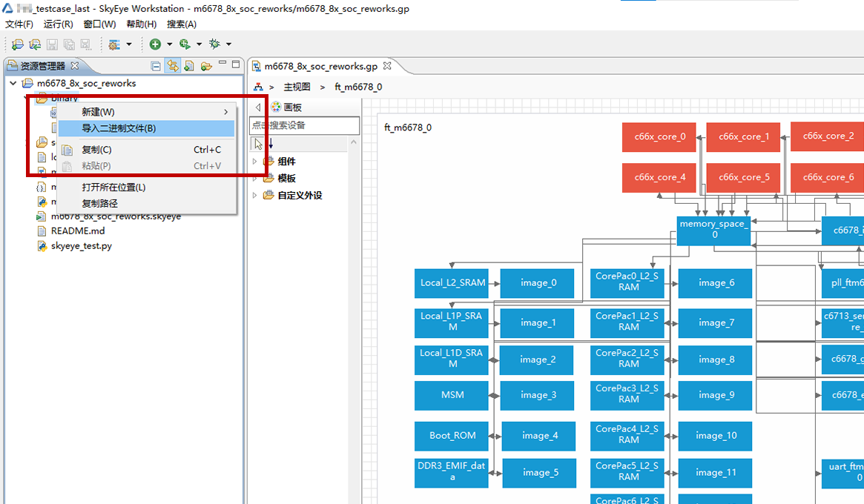Select the DDR3_EMIF_data block
The height and width of the screenshot is (504, 864).
(452, 473)
